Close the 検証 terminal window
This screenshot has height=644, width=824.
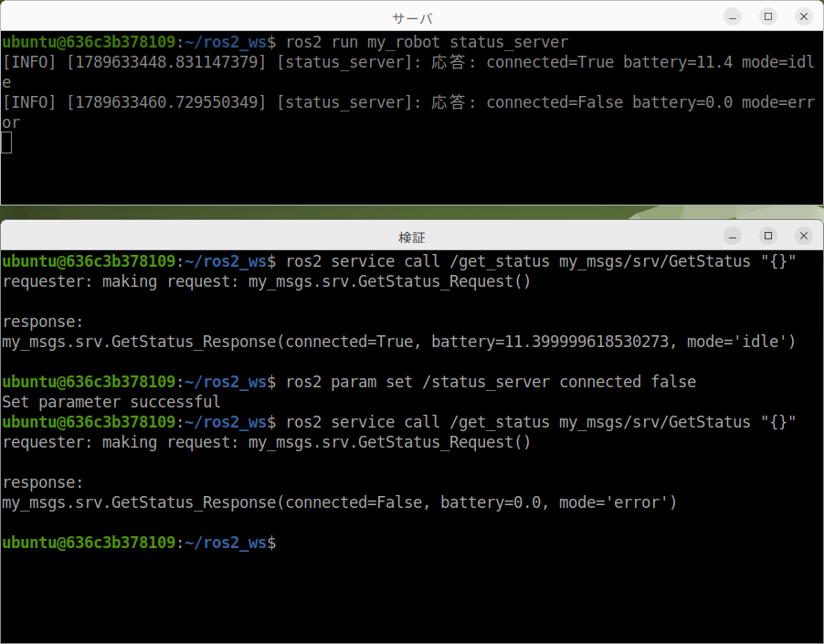pos(804,236)
